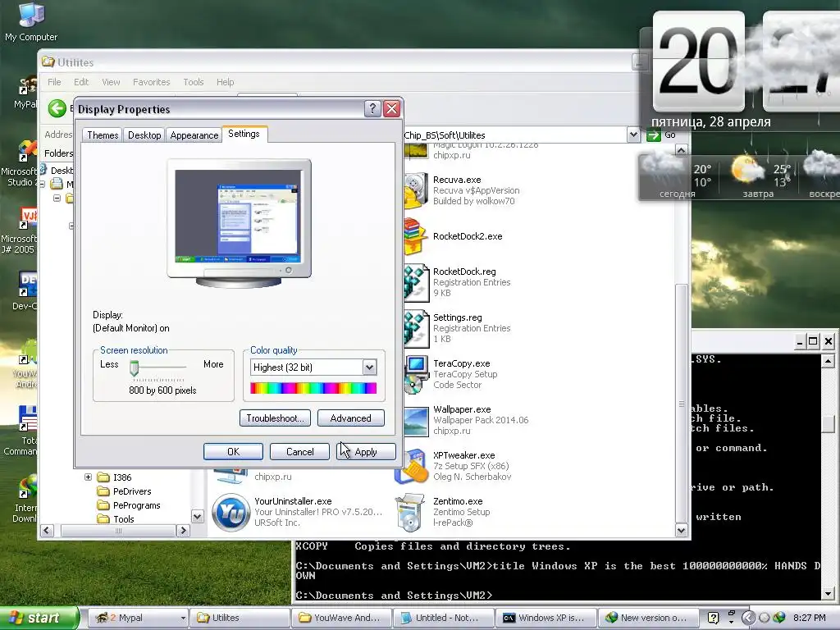The image size is (840, 630).
Task: Switch to YouWave Android taskbar button
Action: [342, 618]
